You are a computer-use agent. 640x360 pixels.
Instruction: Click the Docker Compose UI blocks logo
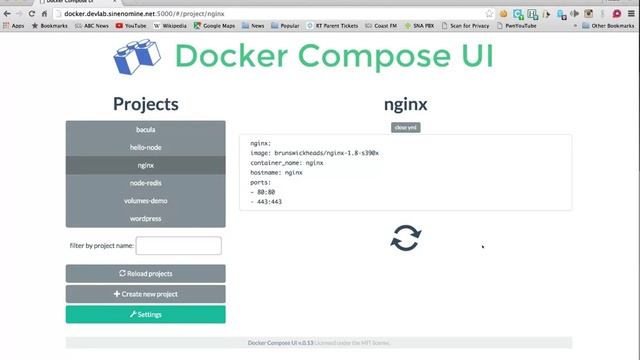click(137, 56)
